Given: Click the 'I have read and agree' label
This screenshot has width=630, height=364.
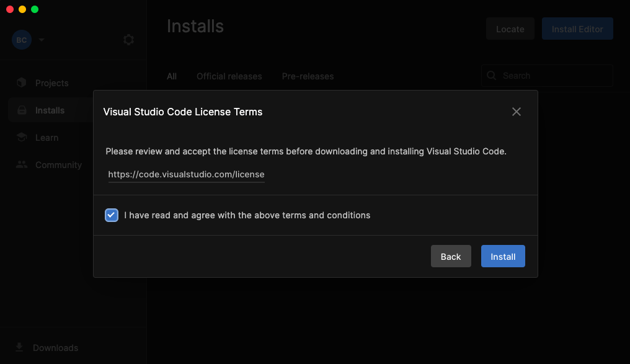Looking at the screenshot, I should (x=247, y=215).
